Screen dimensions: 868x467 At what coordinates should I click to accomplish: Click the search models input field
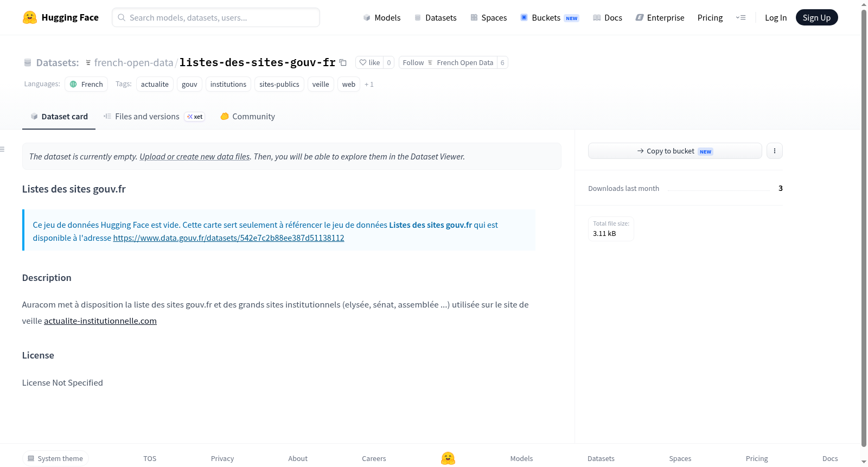click(x=216, y=17)
